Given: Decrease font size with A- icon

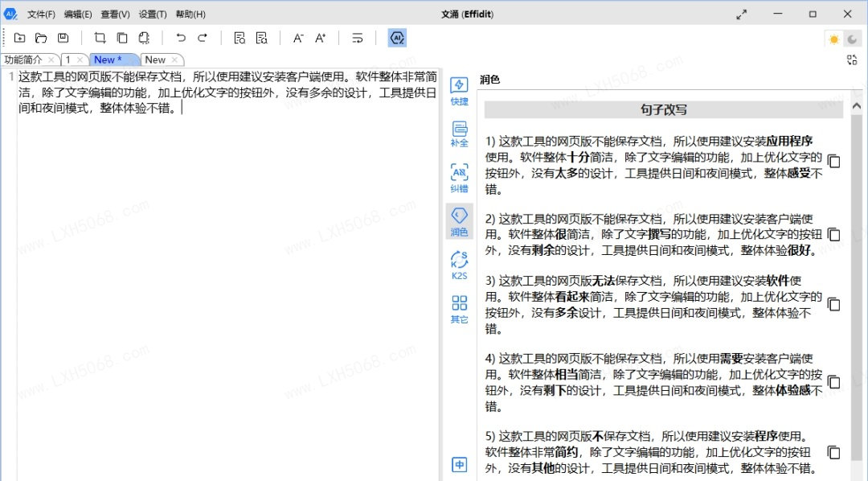Looking at the screenshot, I should [298, 38].
